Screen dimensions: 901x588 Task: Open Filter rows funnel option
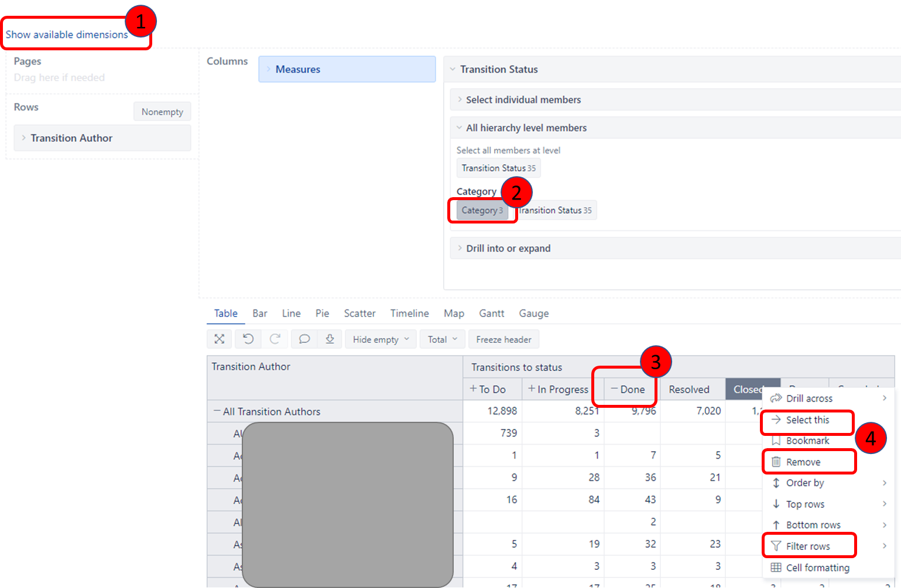pos(807,546)
